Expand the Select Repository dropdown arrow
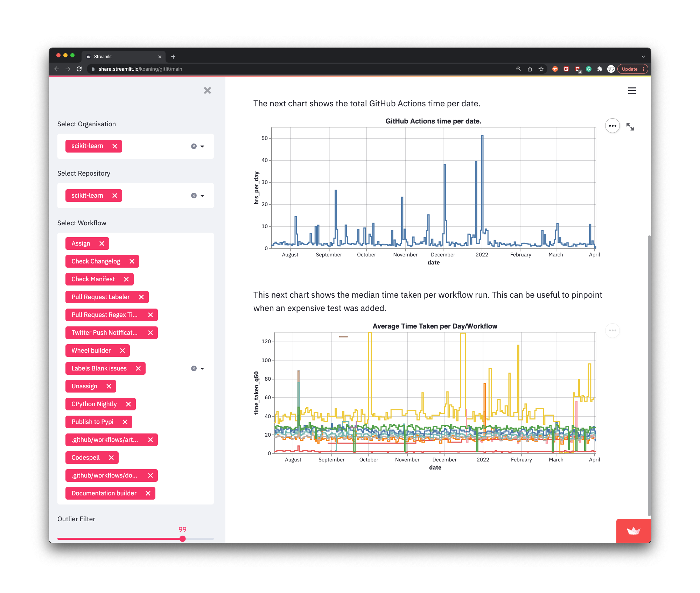 pyautogui.click(x=202, y=196)
